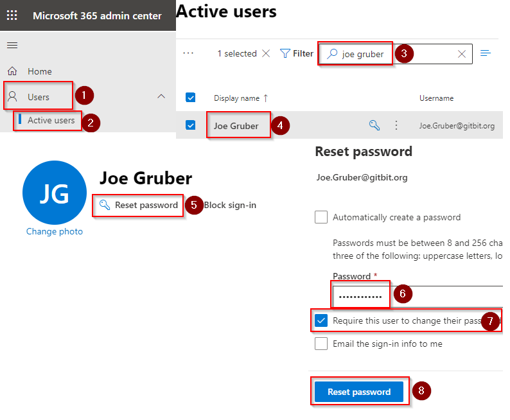Clear the joe gruber search text
Image resolution: width=510 pixels, height=420 pixels.
[x=461, y=54]
